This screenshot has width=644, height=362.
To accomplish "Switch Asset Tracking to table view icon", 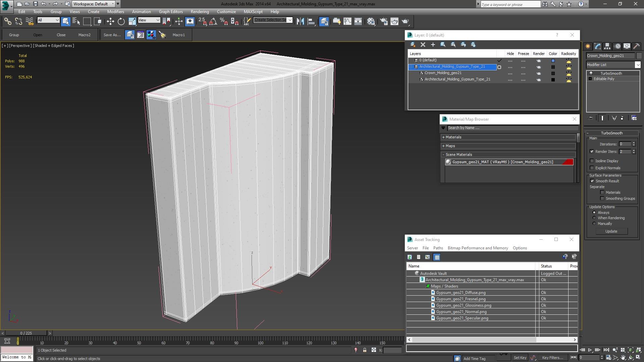I will 437,257.
